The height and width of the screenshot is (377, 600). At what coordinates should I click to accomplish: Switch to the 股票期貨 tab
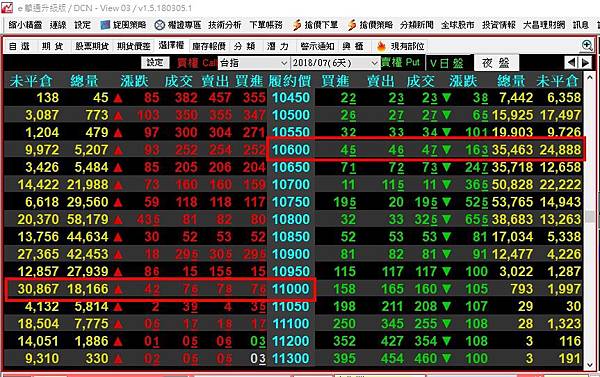pos(92,46)
